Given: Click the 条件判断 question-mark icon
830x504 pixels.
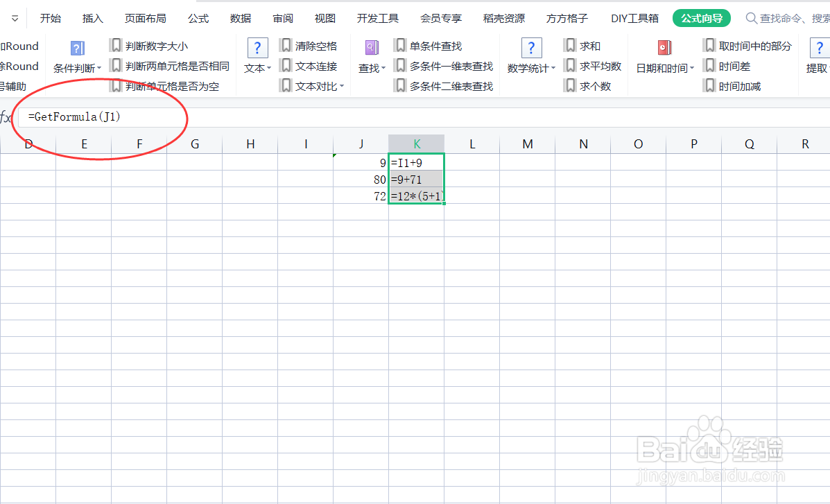Looking at the screenshot, I should 77,49.
